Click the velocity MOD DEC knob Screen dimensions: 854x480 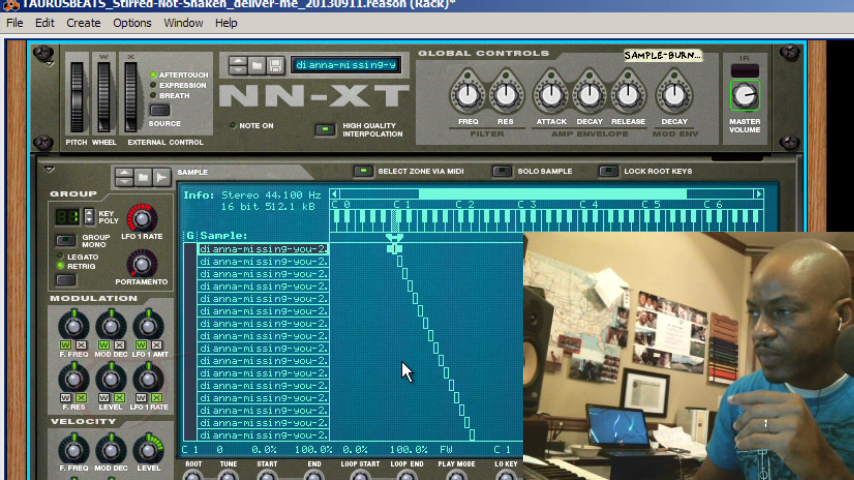[111, 449]
